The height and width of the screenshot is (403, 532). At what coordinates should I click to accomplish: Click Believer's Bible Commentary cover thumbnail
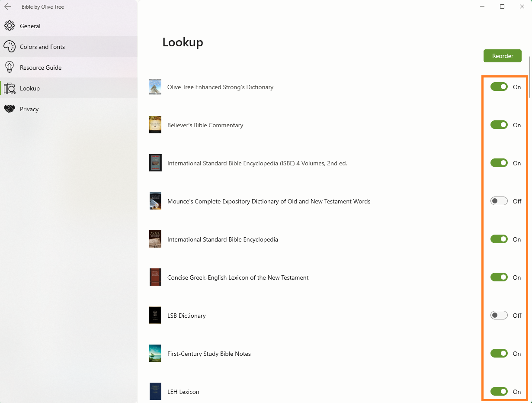pyautogui.click(x=155, y=125)
